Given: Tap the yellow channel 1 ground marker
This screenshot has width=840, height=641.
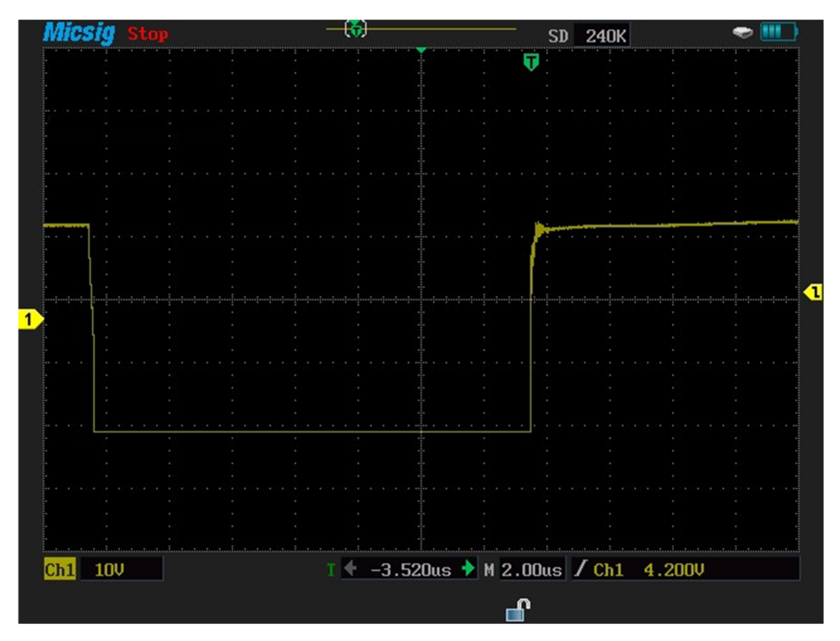Looking at the screenshot, I should [x=30, y=320].
